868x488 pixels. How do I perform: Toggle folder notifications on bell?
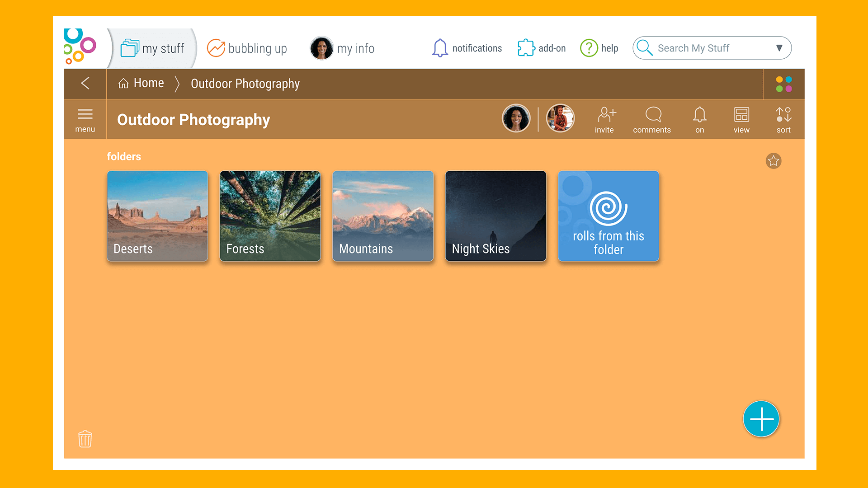click(x=699, y=120)
